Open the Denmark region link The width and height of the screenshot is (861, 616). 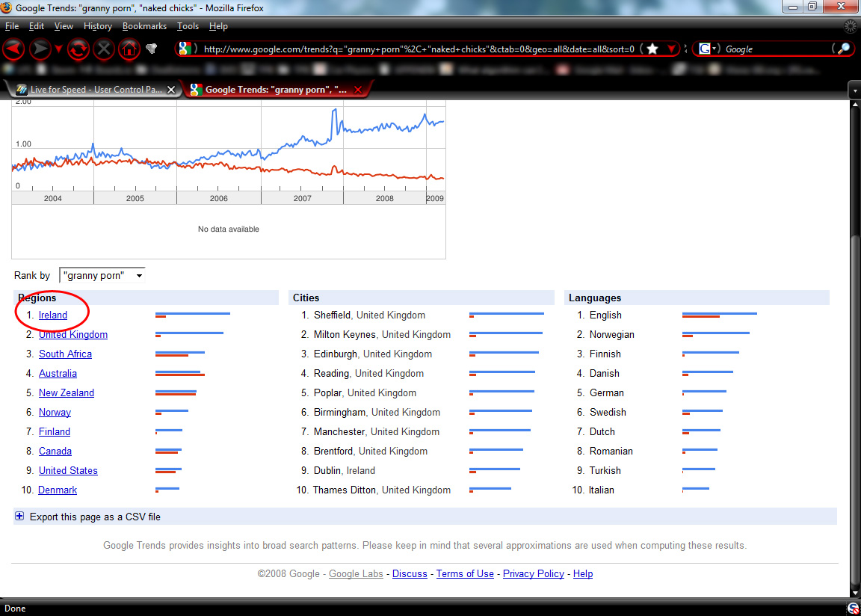point(57,490)
